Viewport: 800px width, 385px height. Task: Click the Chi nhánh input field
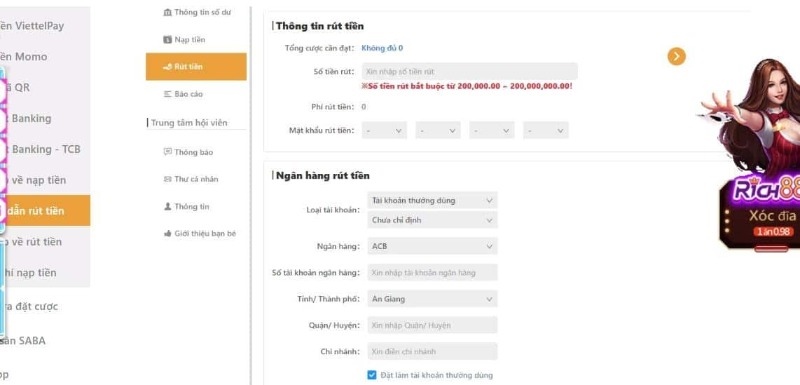coord(432,351)
